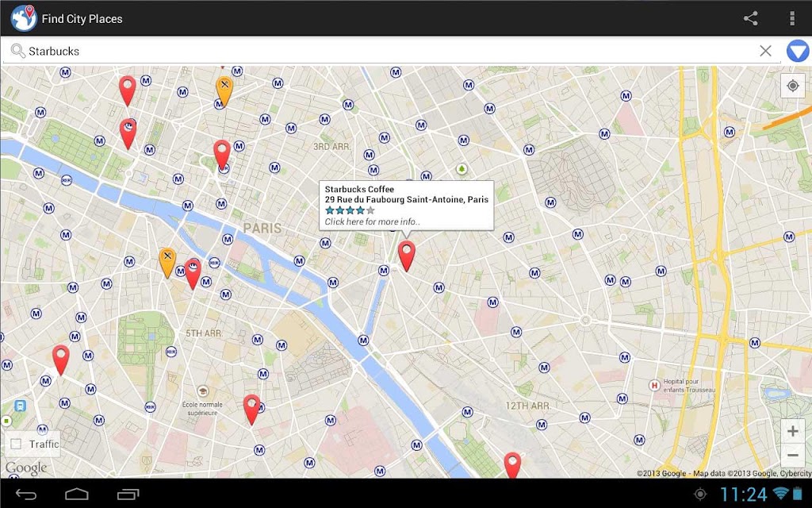Open the three-dot overflow menu
Viewport: 812px width, 508px height.
pyautogui.click(x=792, y=18)
